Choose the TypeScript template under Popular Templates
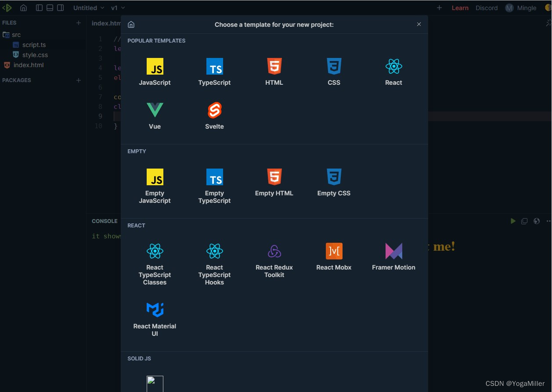The image size is (552, 392). click(x=214, y=72)
